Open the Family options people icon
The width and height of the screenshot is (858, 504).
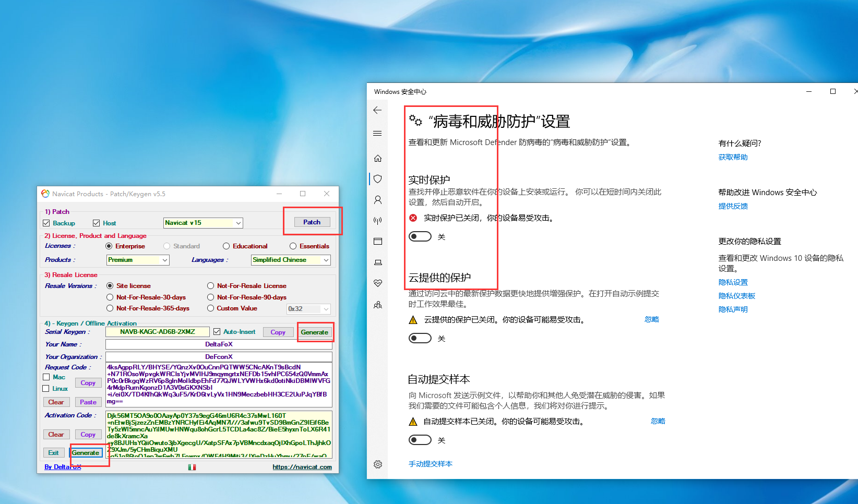[x=378, y=305]
